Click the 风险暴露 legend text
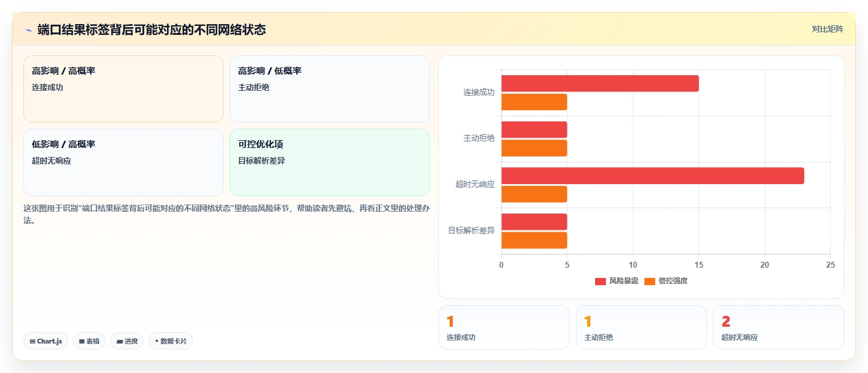The image size is (868, 373). coord(624,282)
